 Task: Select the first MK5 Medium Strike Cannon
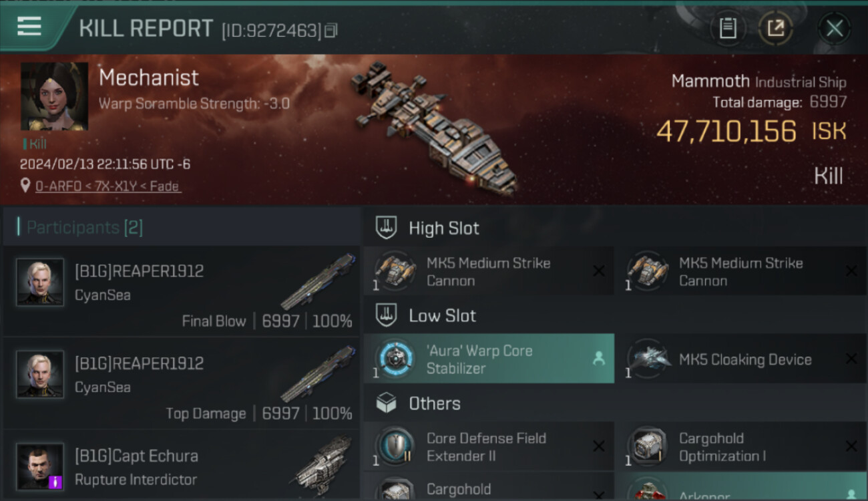pyautogui.click(x=488, y=272)
